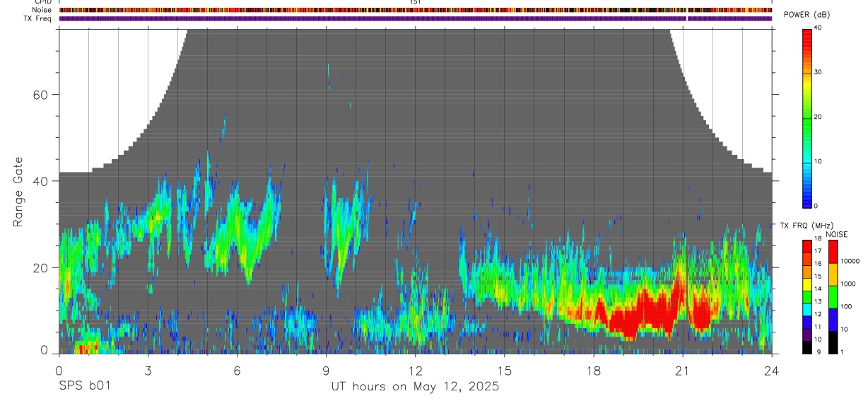Click the 18 label on TX FRQ legend
The image size is (868, 401).
(818, 238)
